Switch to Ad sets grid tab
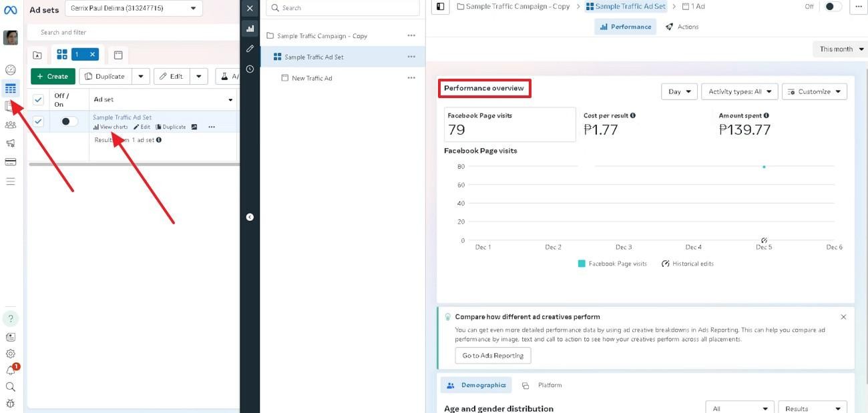This screenshot has height=413, width=868. [x=62, y=54]
